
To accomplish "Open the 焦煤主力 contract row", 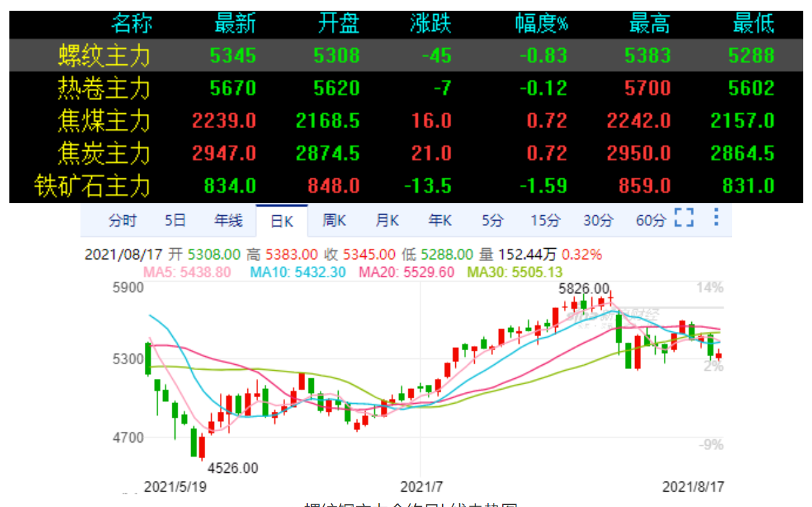I will [x=104, y=121].
